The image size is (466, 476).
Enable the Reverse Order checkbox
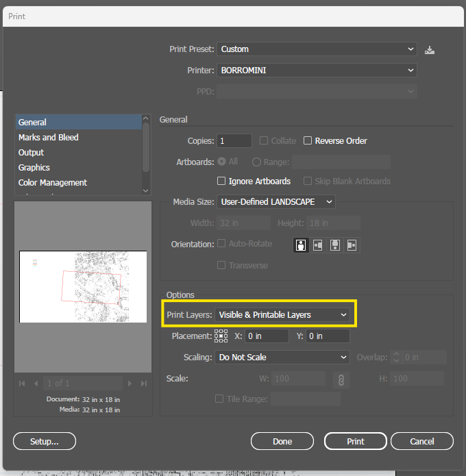point(308,140)
